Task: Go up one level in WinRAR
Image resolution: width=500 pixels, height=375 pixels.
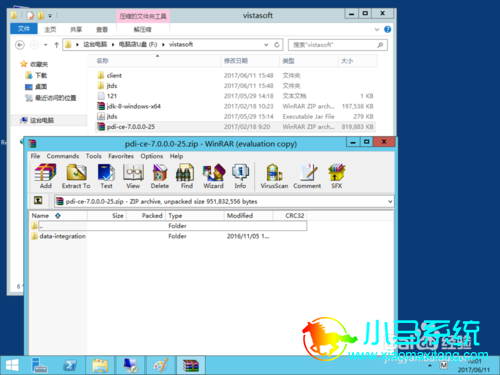Action: [38, 200]
